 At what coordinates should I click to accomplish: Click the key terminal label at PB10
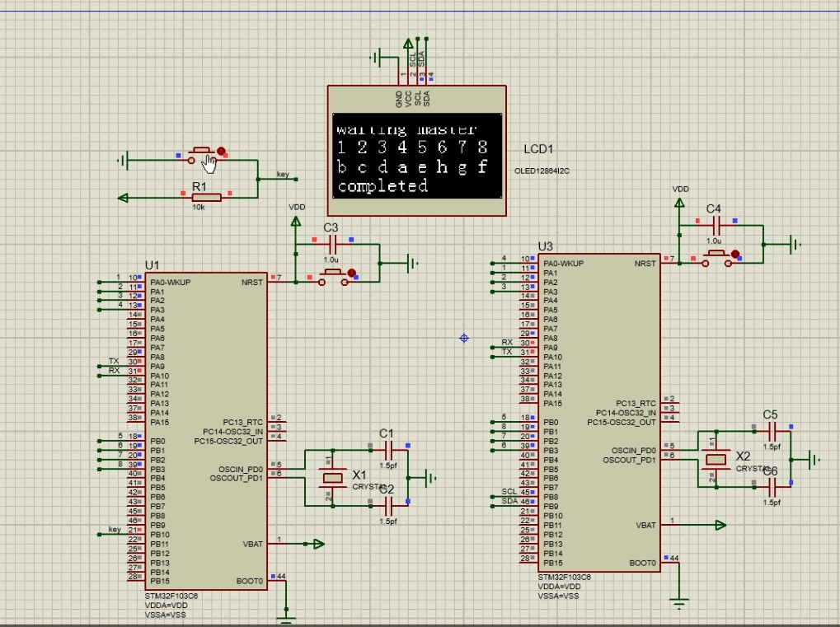(x=115, y=530)
